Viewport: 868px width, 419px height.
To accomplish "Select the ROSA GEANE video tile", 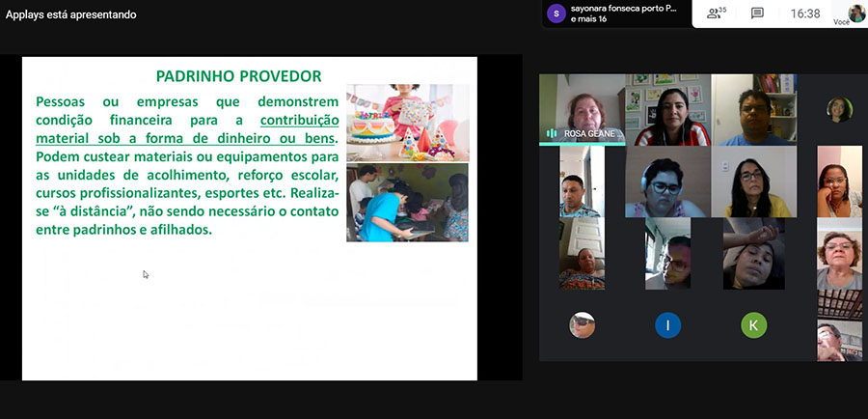I will (x=582, y=108).
